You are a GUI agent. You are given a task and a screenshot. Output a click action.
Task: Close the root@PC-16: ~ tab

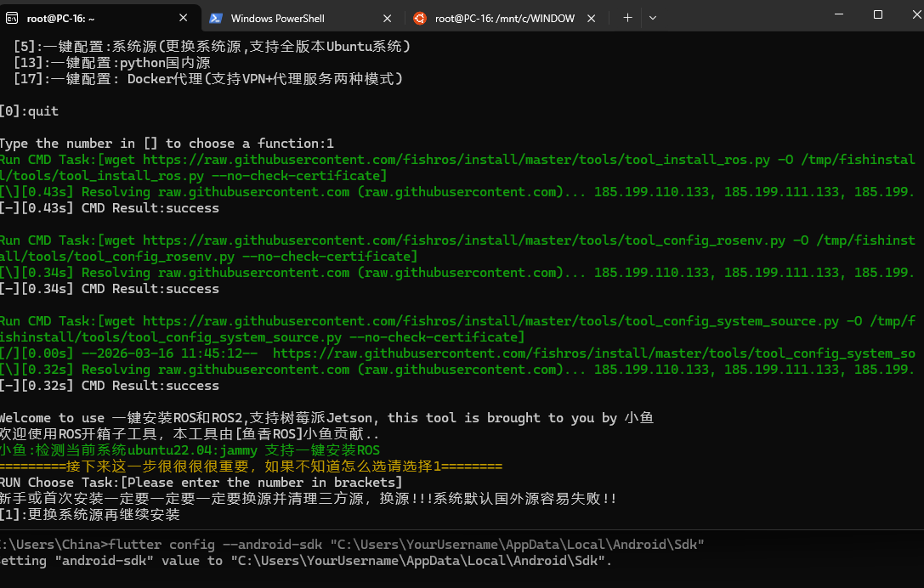184,18
